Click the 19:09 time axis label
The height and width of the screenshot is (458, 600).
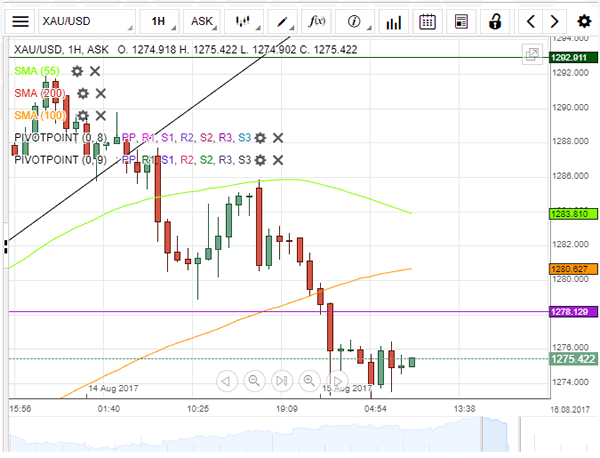pos(287,409)
